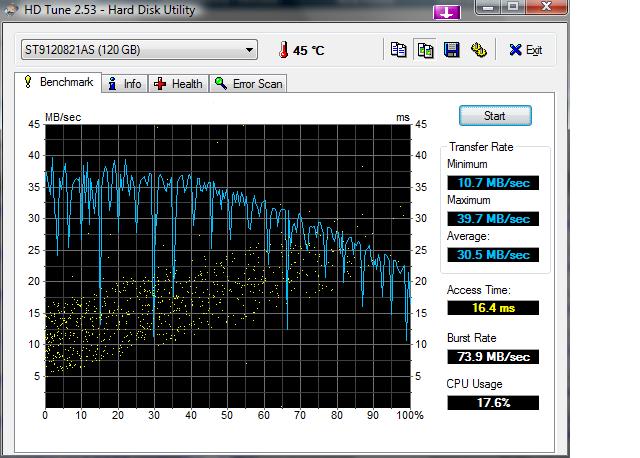The height and width of the screenshot is (458, 640).
Task: Click the red thermometer temperature icon
Action: [283, 50]
